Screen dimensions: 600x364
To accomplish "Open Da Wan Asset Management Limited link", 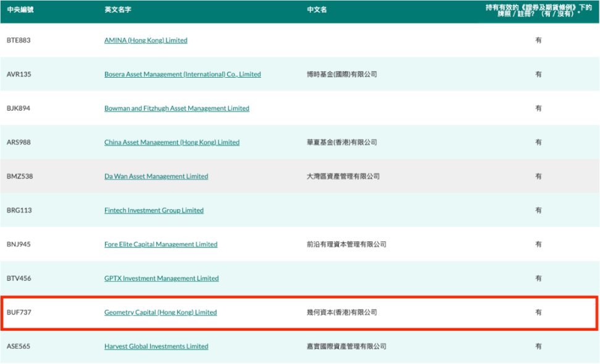I will [x=156, y=176].
